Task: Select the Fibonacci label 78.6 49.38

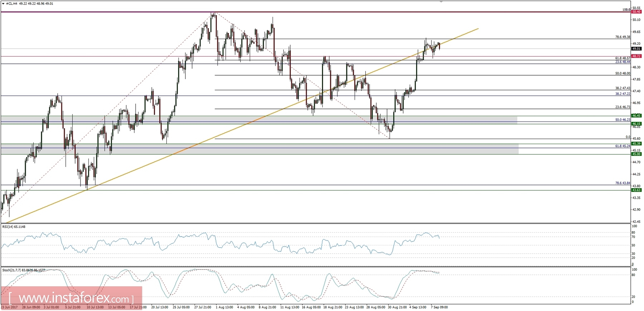Action: point(623,37)
